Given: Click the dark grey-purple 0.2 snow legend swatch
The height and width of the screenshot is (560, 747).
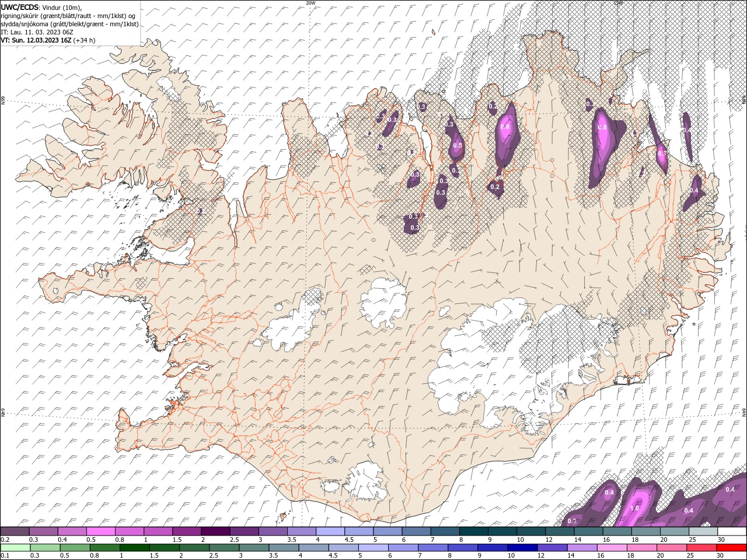Looking at the screenshot, I should click(x=15, y=531).
